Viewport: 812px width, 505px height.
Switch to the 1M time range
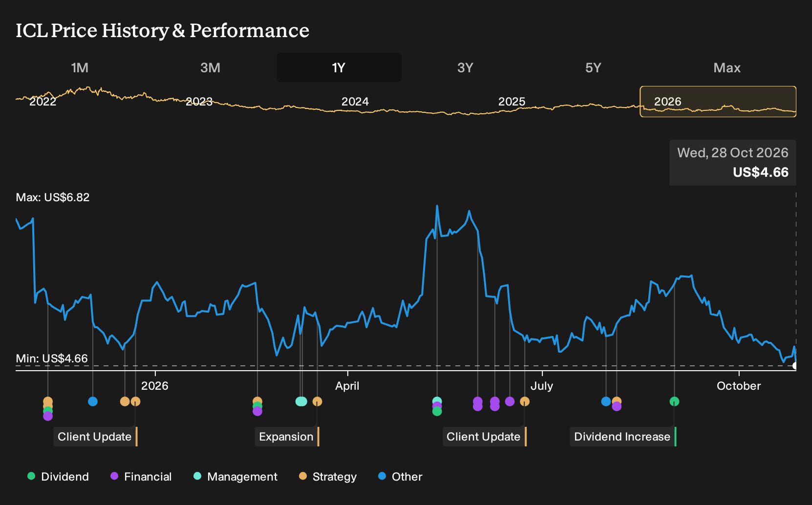point(80,67)
